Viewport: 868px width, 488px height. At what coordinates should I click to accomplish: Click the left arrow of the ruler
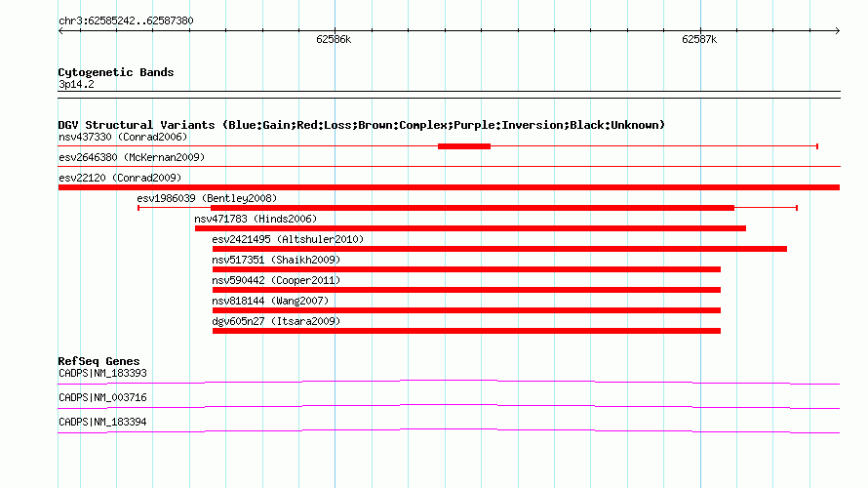pyautogui.click(x=60, y=31)
